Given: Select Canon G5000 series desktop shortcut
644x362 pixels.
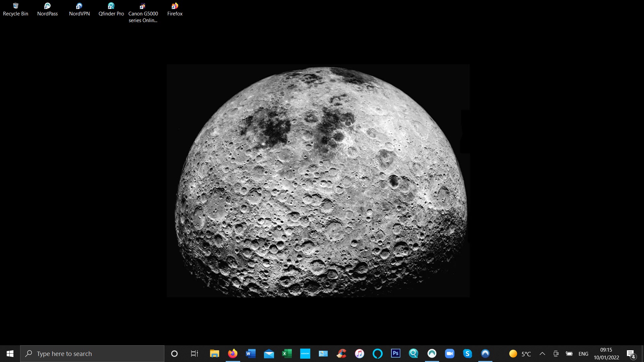Looking at the screenshot, I should (143, 12).
